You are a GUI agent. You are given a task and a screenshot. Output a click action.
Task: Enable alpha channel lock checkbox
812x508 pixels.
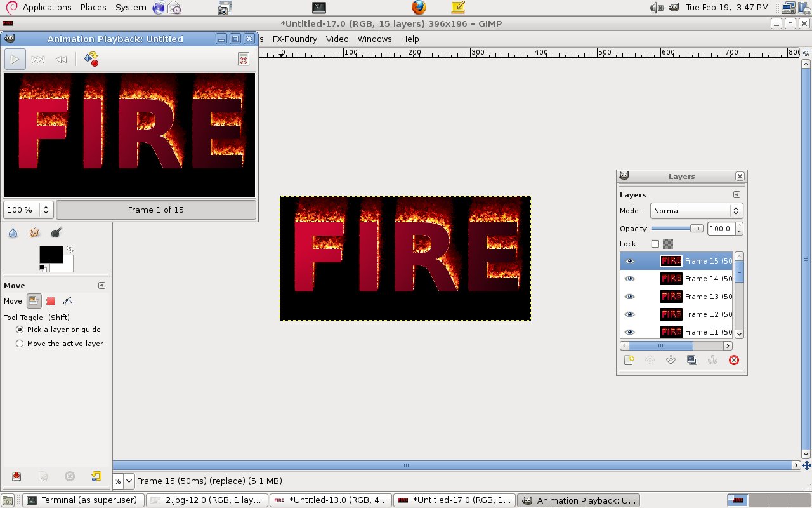coord(654,243)
